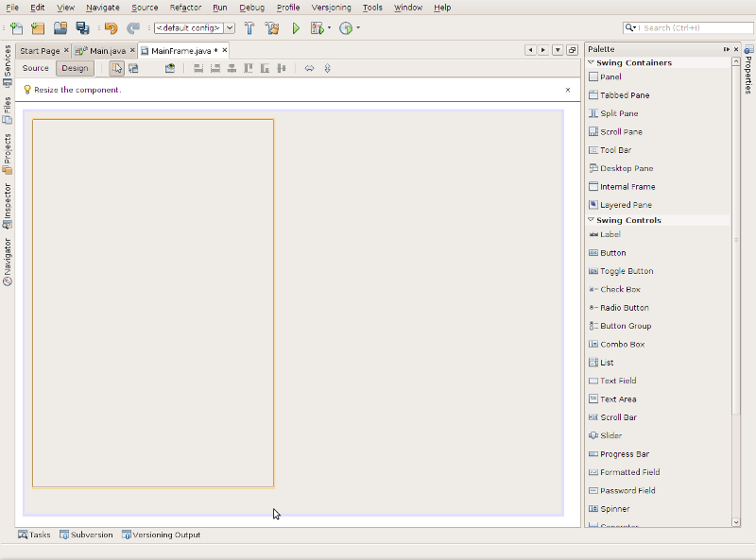Click the first alignment icon in the Design toolbar
The width and height of the screenshot is (756, 560).
(198, 68)
